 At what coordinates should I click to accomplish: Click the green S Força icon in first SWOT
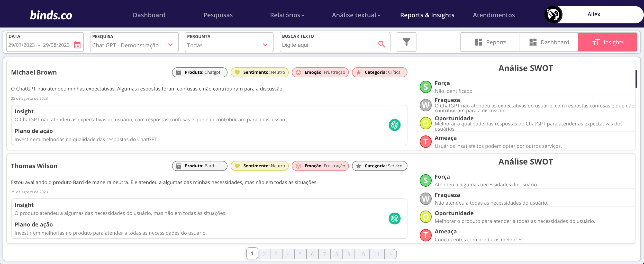[425, 87]
